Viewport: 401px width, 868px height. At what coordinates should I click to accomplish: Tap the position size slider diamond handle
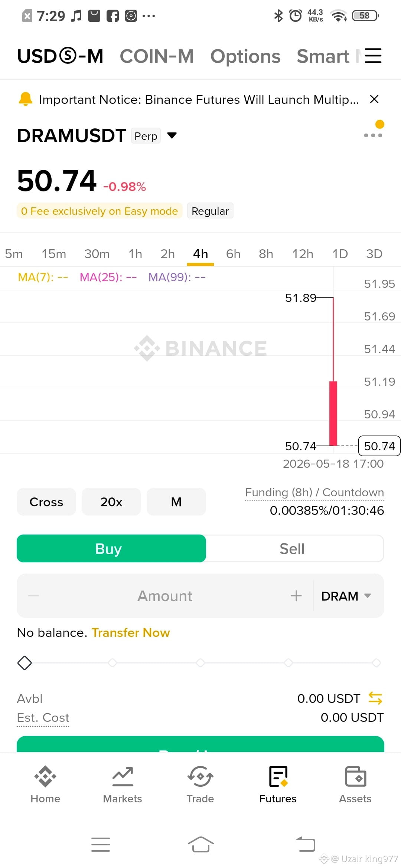pos(25,663)
